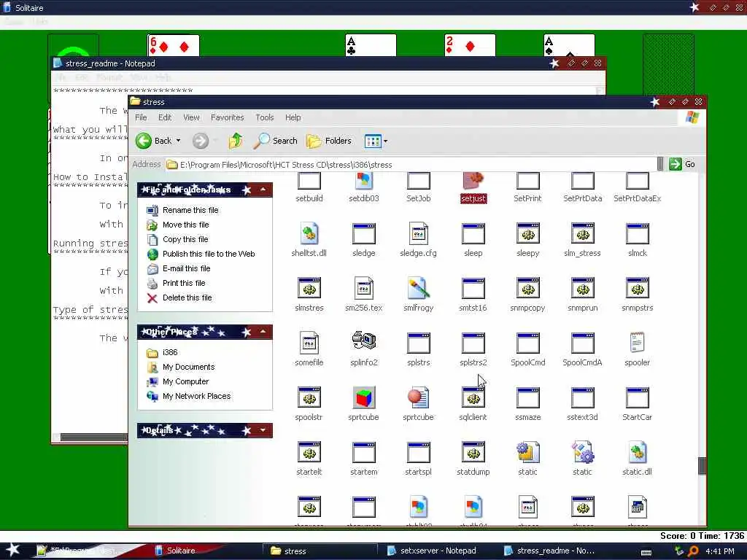Viewport: 747px width, 560px height.
Task: Open the Help menu in stress window
Action: click(x=293, y=117)
